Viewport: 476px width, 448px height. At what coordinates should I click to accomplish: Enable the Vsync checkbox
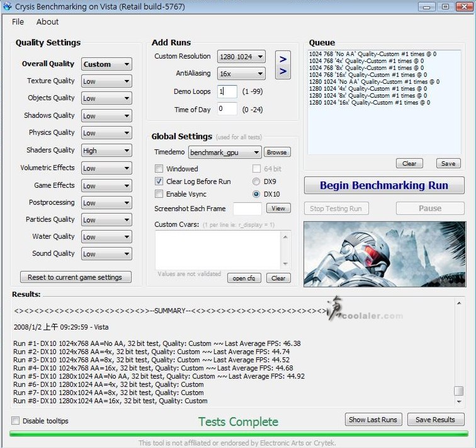tap(159, 194)
